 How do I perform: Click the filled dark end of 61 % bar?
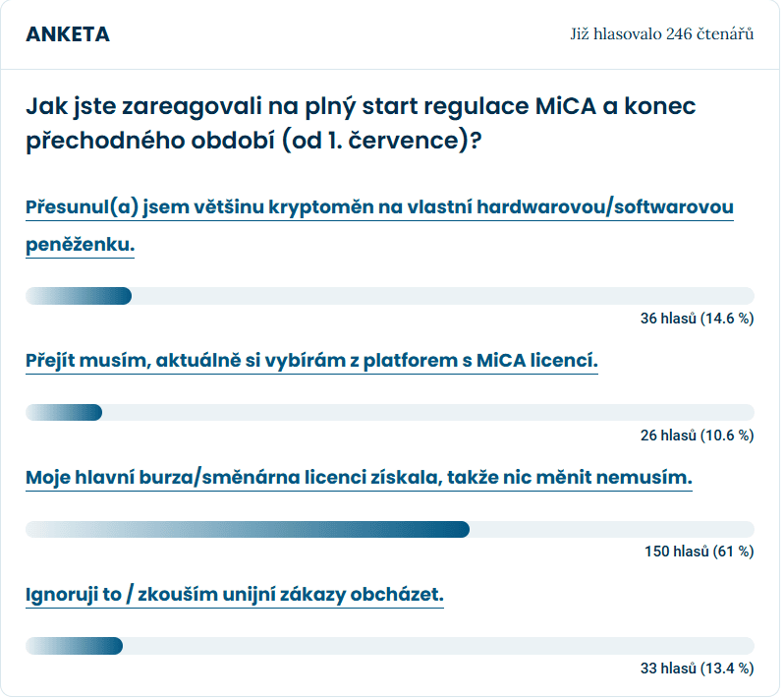(455, 529)
